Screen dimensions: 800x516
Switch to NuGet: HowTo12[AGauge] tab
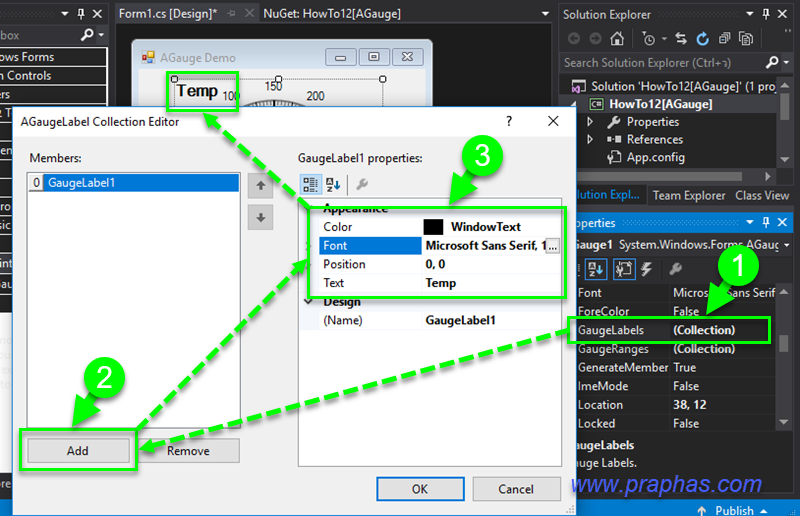tap(332, 14)
